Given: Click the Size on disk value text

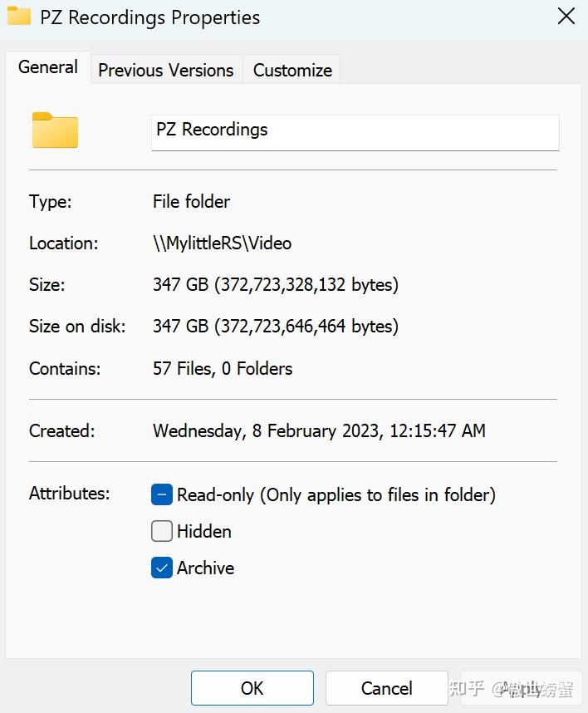Looking at the screenshot, I should 276,326.
